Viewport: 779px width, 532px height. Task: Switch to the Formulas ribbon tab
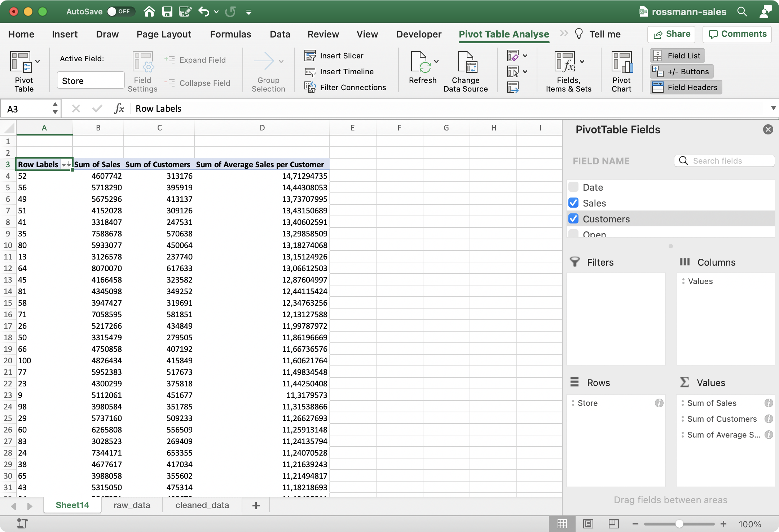[x=230, y=34]
